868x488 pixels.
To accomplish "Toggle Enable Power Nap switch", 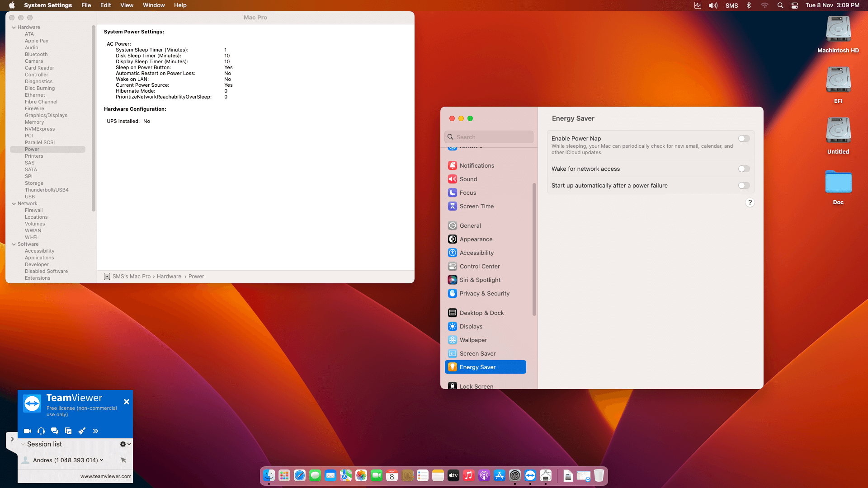I will click(744, 139).
